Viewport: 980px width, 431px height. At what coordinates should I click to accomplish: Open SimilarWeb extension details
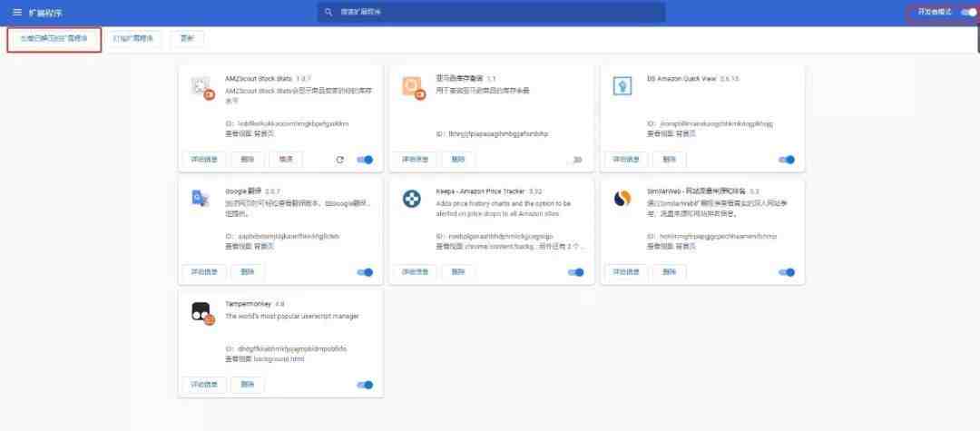tap(625, 271)
